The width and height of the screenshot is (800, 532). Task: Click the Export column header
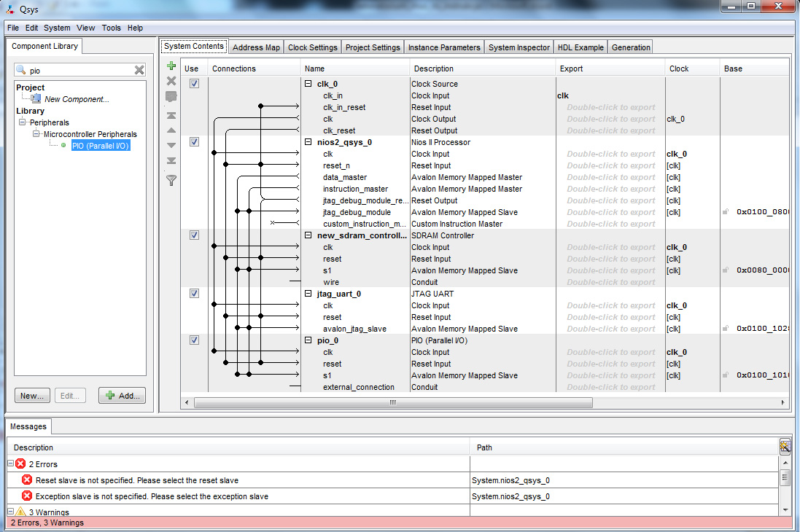(x=610, y=69)
